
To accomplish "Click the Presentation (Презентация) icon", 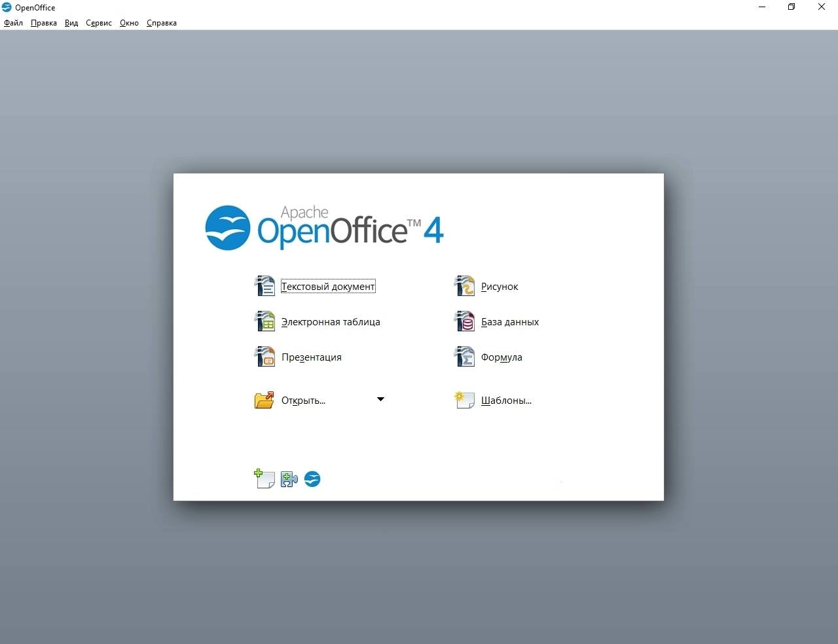I will [x=264, y=357].
